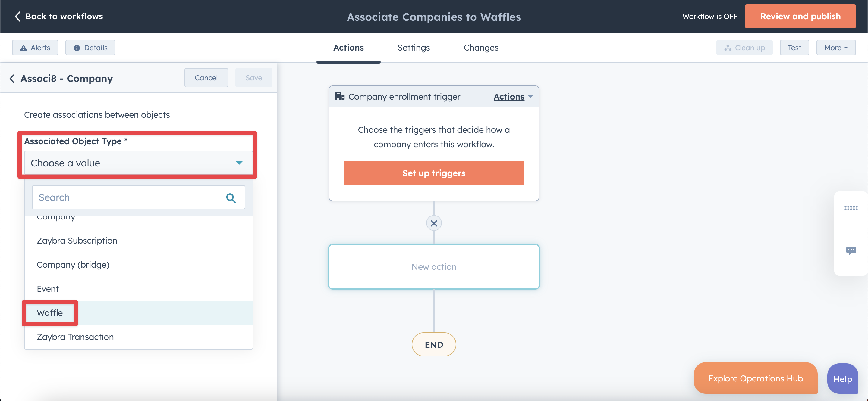Click the Alerts warning button
868x401 pixels.
(35, 48)
